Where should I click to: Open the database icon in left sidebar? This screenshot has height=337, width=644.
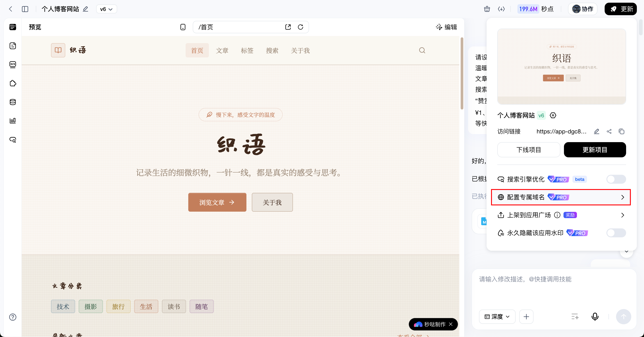13,102
